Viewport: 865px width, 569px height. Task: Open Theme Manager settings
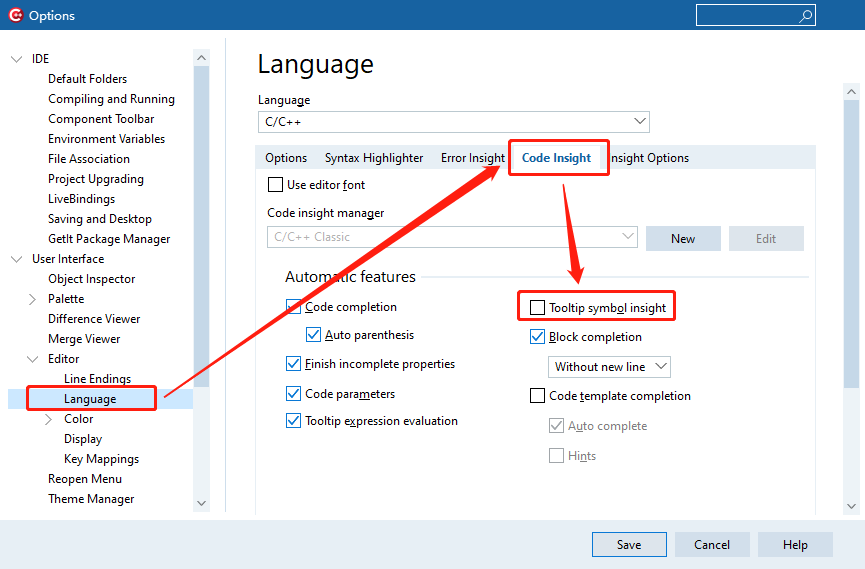(x=91, y=499)
